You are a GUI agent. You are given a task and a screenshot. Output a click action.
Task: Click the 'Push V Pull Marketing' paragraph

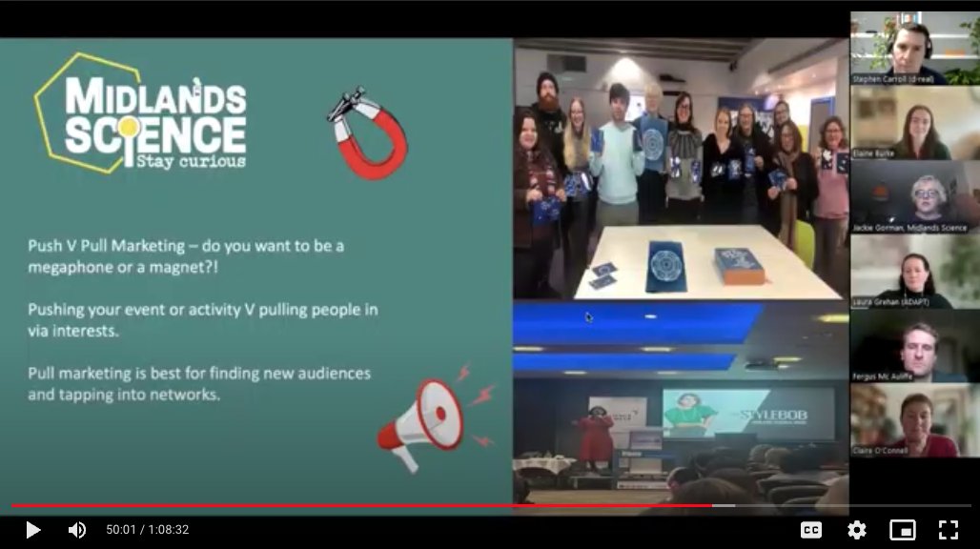pos(186,256)
